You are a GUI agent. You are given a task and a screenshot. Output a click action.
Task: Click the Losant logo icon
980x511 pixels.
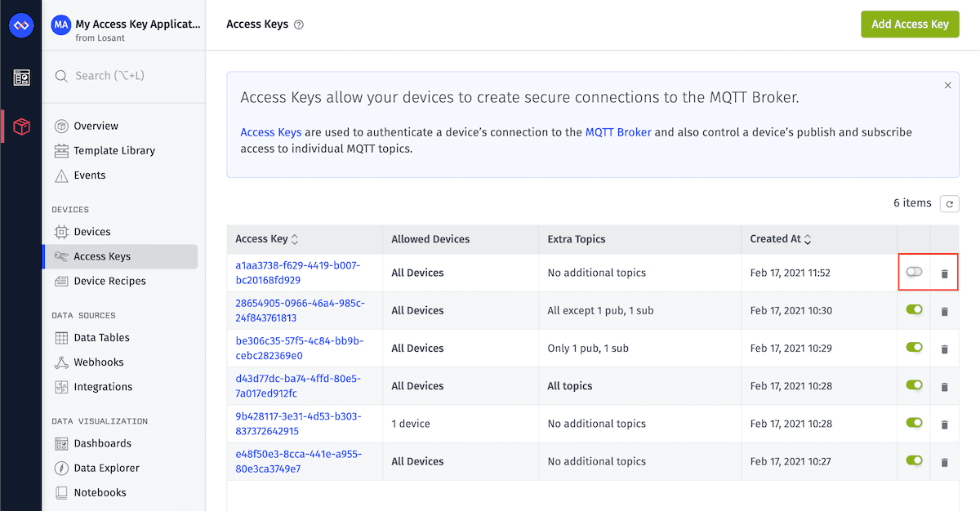[x=21, y=25]
